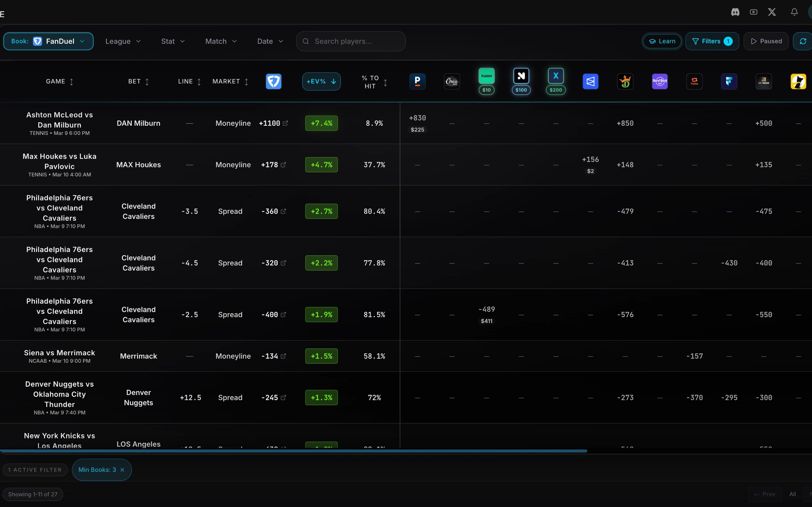Open the League dropdown

point(123,41)
